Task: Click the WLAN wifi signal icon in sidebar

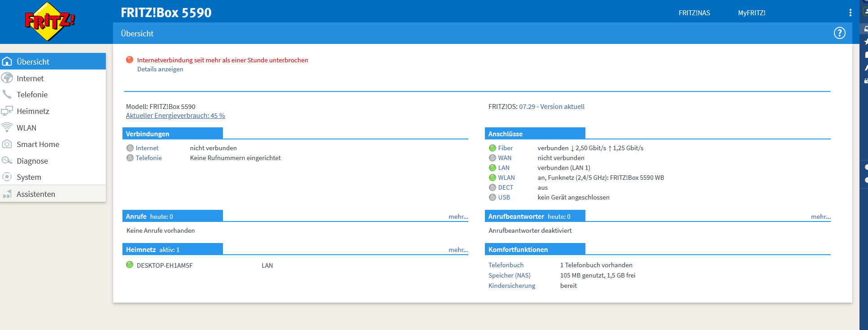Action: 7,127
